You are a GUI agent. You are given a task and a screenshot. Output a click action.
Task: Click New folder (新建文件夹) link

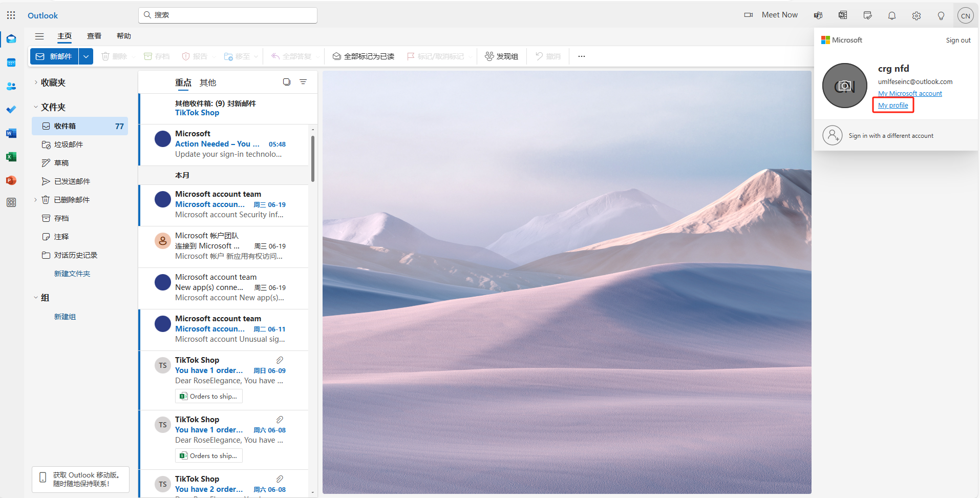pyautogui.click(x=72, y=274)
